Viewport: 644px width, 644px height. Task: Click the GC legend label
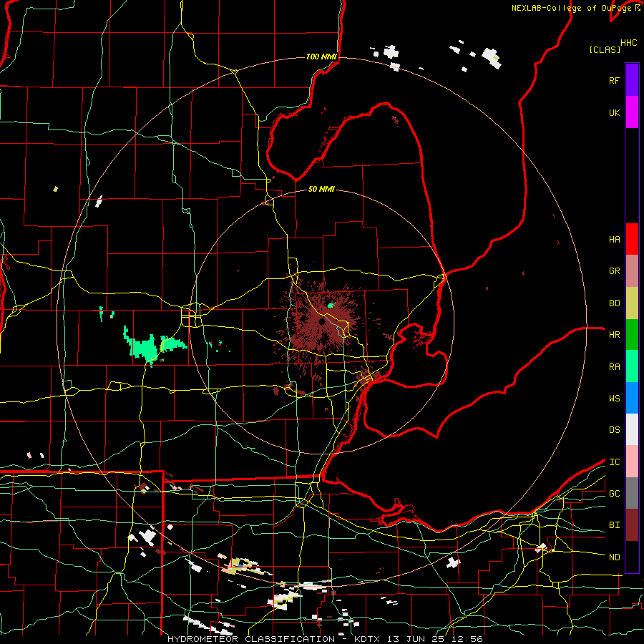(x=614, y=493)
